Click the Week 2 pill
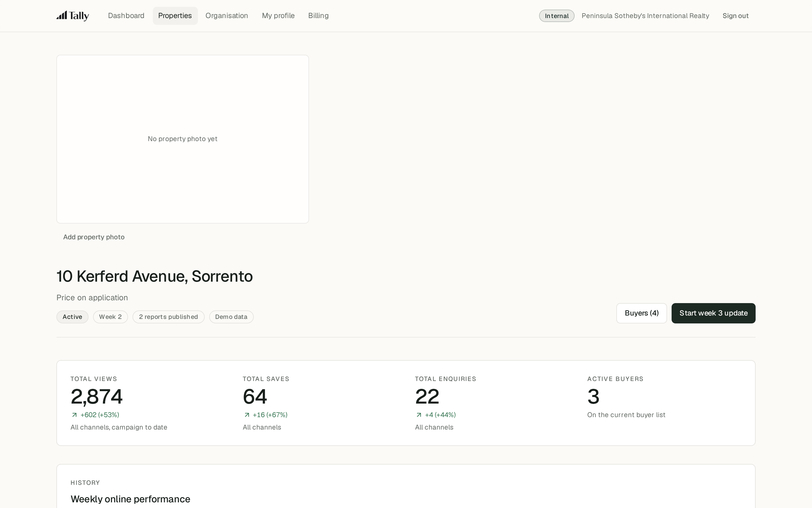This screenshot has width=812, height=508. click(111, 317)
